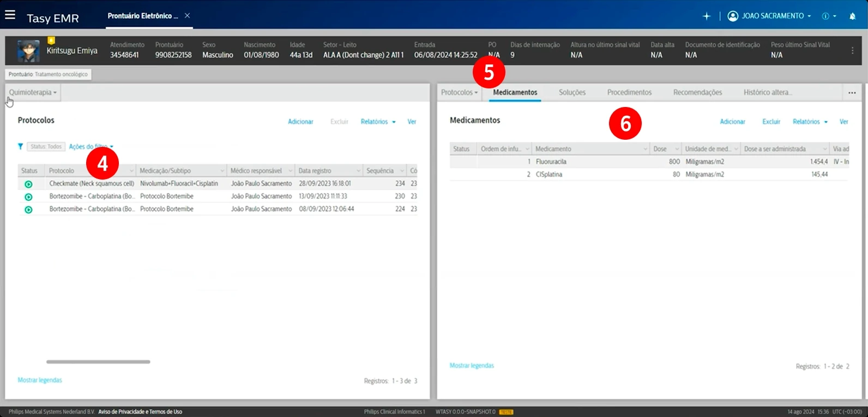Open Data registro column filter arrow

coord(358,171)
